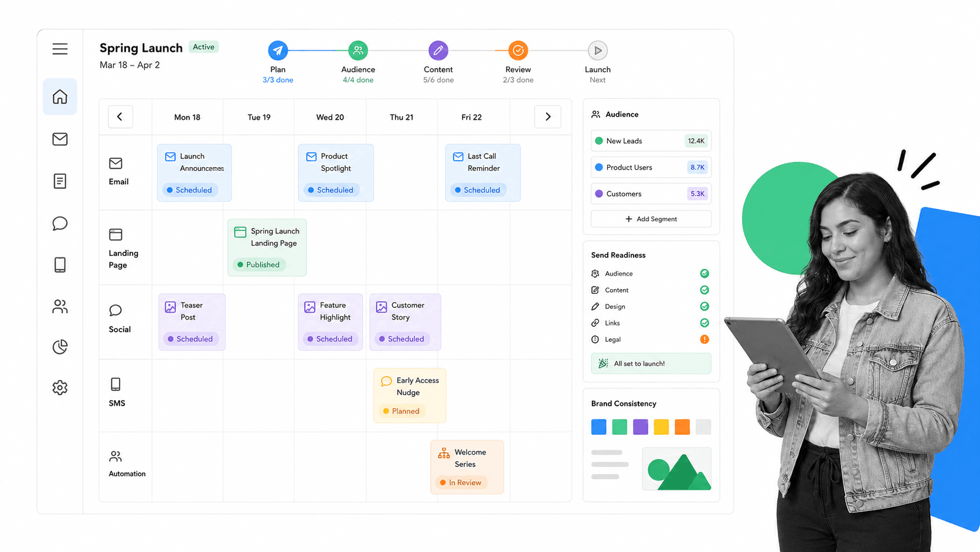
Task: Pick the light gray brand swatch
Action: pyautogui.click(x=703, y=426)
